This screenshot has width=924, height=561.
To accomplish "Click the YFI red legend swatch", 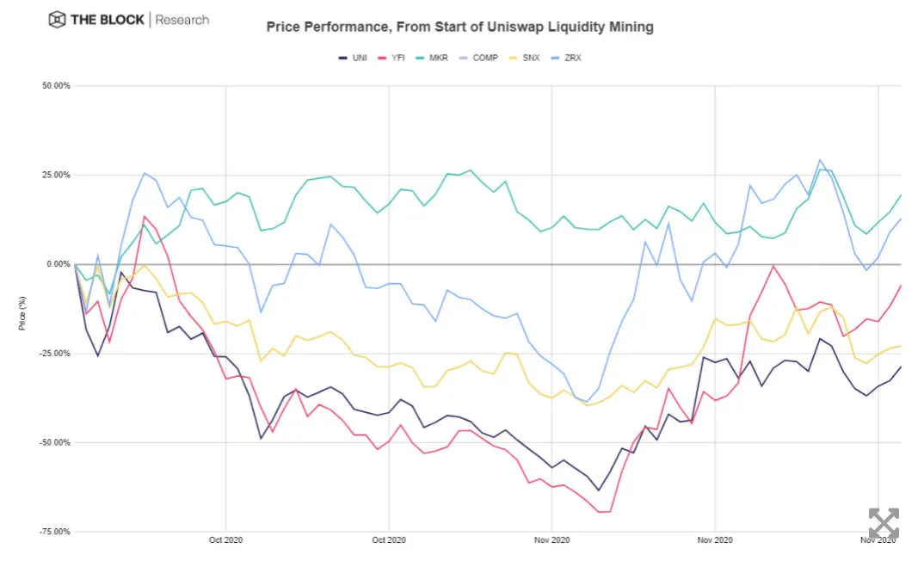I will pyautogui.click(x=382, y=58).
